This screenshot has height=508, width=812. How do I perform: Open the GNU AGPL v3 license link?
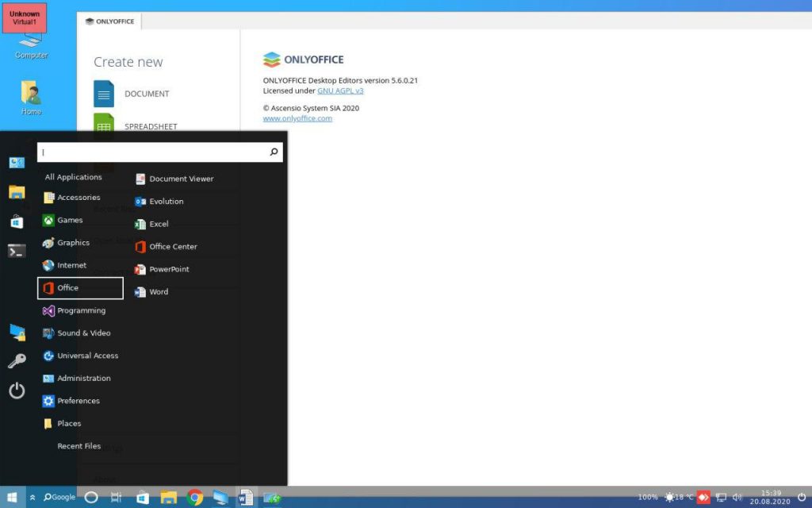[x=340, y=90]
